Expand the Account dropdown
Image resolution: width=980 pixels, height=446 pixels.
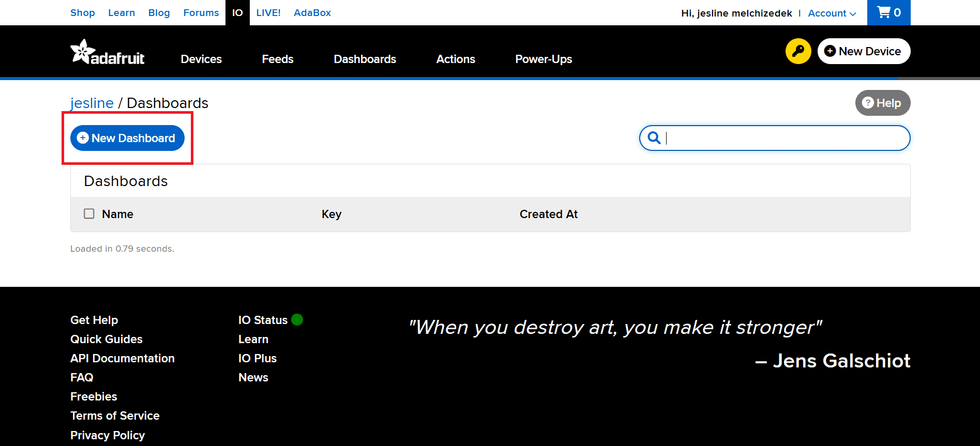pos(832,13)
